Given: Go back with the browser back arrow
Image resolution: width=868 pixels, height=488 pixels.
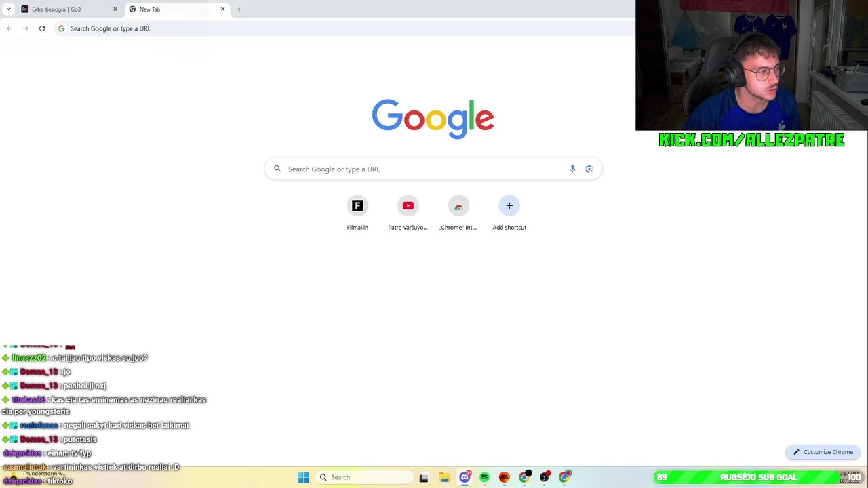Looking at the screenshot, I should 9,28.
